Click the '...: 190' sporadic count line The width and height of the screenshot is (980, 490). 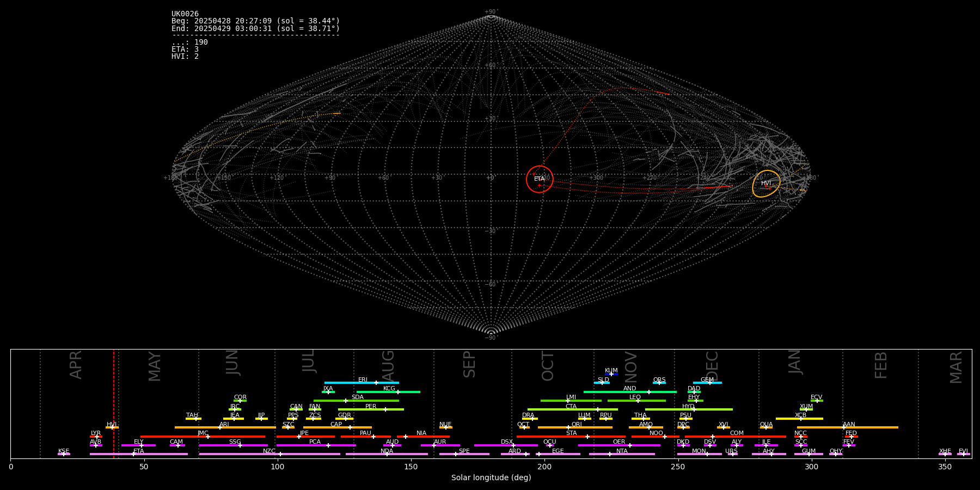189,42
